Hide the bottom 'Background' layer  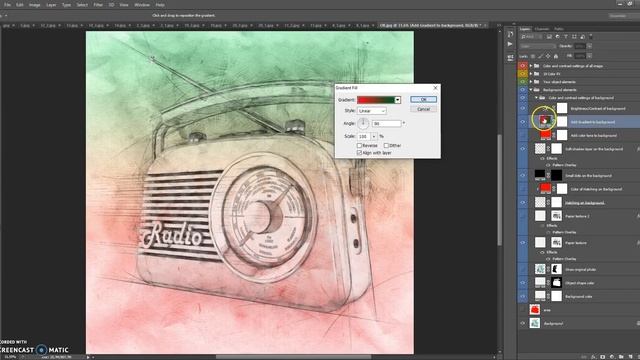tap(522, 323)
